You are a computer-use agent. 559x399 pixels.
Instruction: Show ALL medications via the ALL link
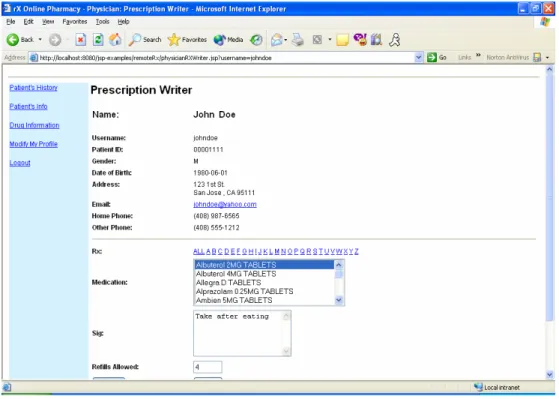pyautogui.click(x=199, y=252)
